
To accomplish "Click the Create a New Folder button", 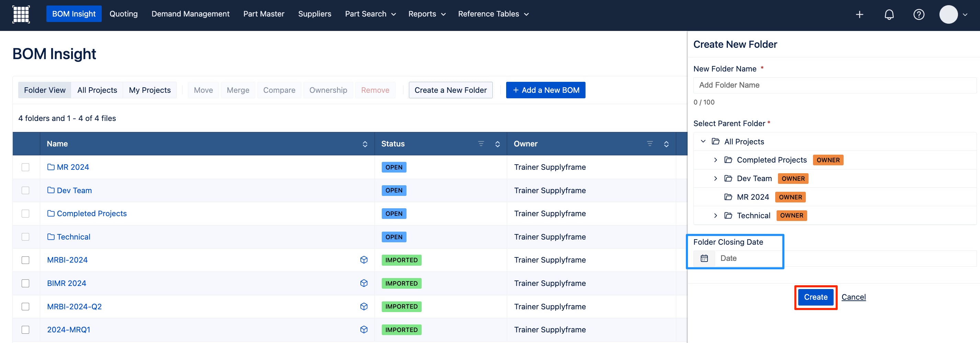I will [x=450, y=90].
